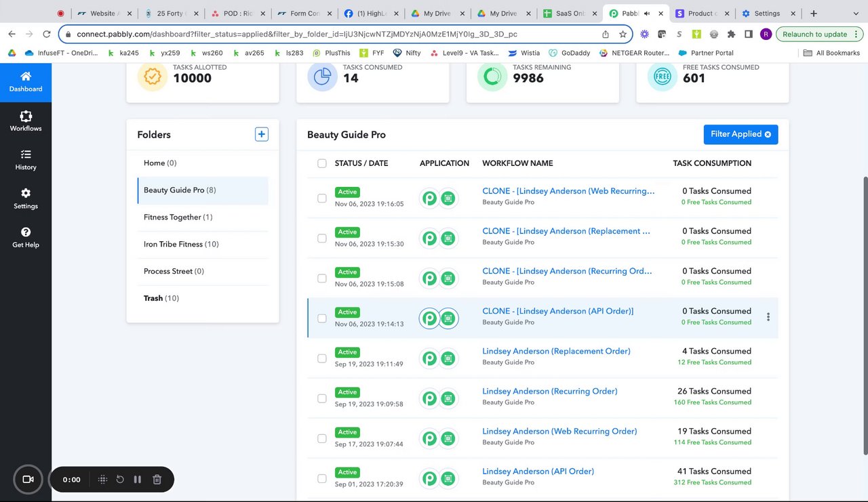Check the Lindsey Anderson (Recurring Order) checkbox

pos(322,398)
